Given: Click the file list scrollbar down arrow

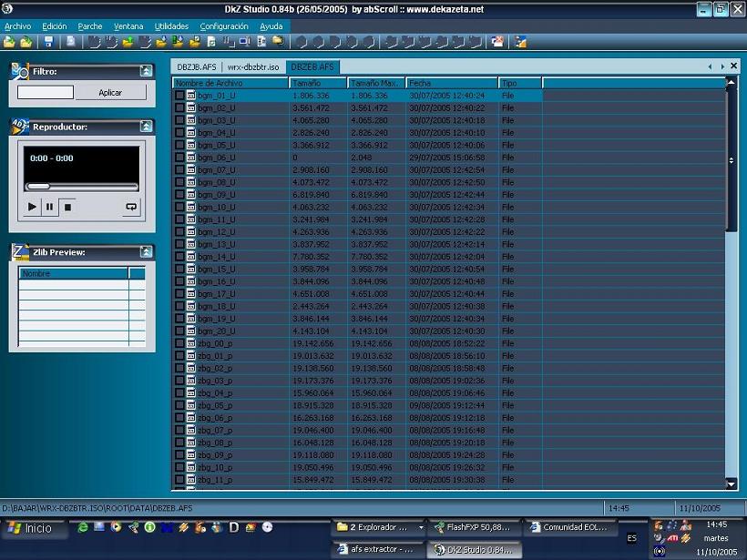Looking at the screenshot, I should pos(732,484).
